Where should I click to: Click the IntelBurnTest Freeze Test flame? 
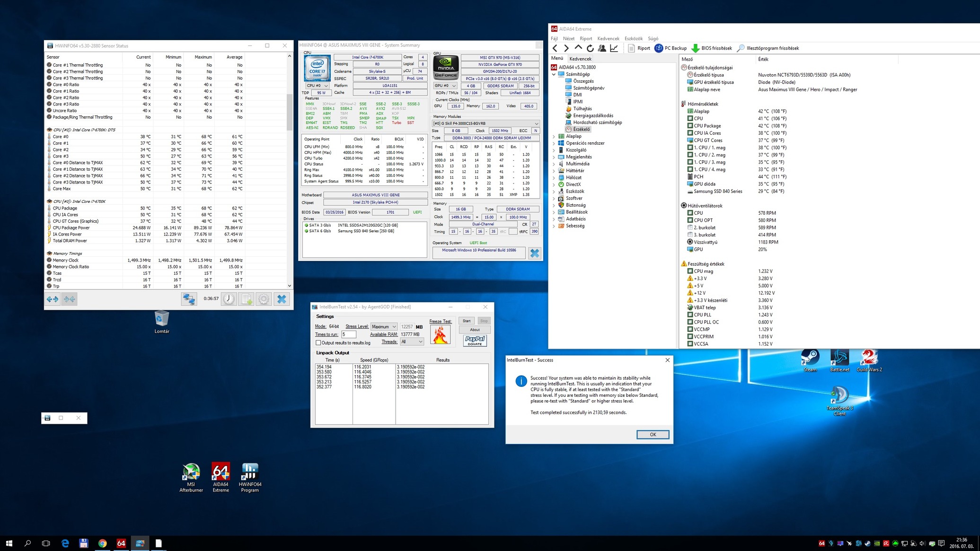click(x=440, y=334)
